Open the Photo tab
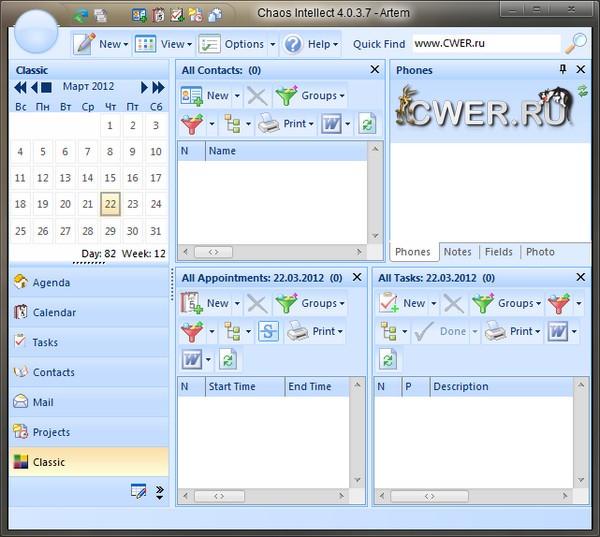Screen dimensions: 600x537 coord(540,252)
